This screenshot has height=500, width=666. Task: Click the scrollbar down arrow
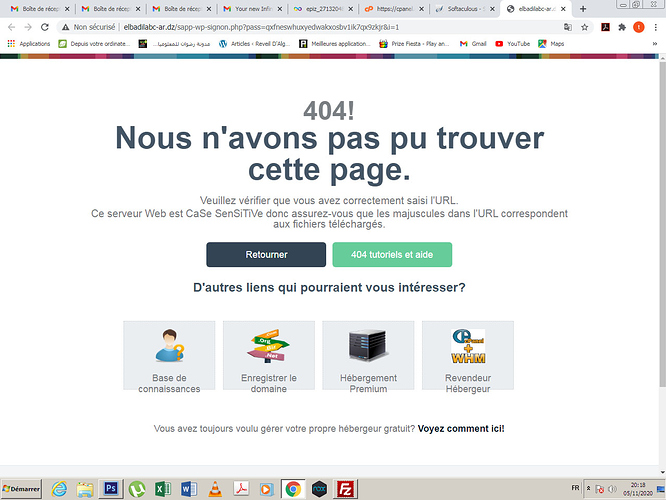click(x=662, y=472)
